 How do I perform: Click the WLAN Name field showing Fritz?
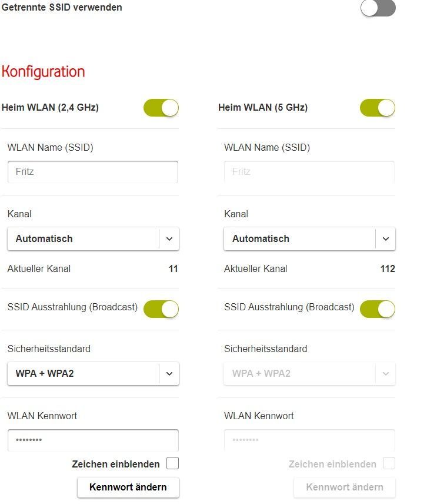coord(92,171)
